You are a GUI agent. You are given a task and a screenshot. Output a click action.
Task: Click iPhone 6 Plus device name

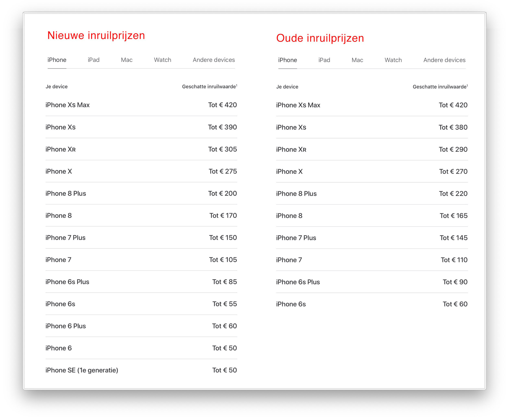tap(66, 326)
